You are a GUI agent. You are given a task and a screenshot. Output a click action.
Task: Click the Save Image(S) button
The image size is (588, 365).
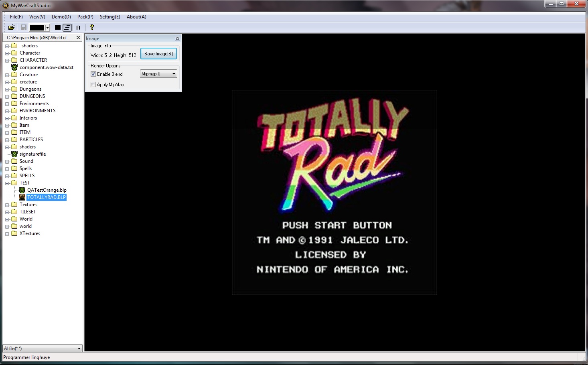[159, 54]
